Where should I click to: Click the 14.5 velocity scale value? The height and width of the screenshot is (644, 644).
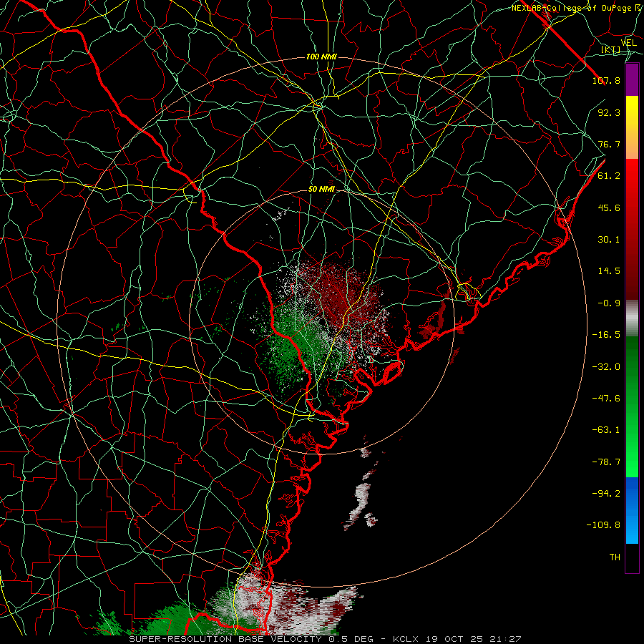click(x=609, y=271)
